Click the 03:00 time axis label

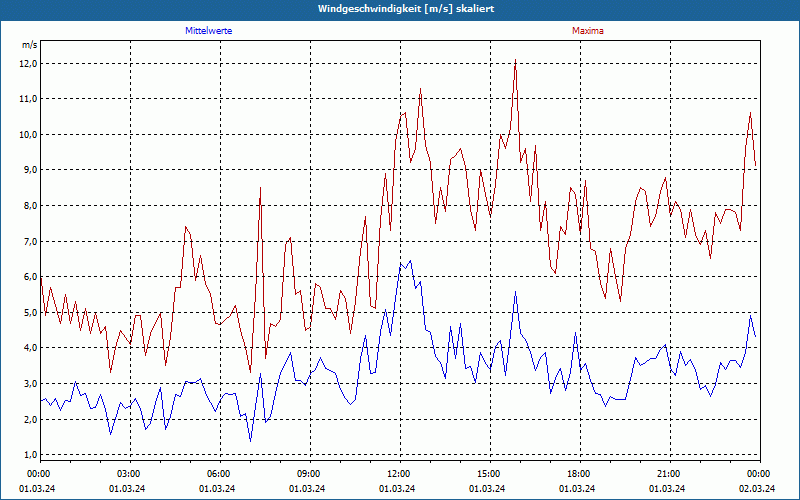pyautogui.click(x=131, y=474)
